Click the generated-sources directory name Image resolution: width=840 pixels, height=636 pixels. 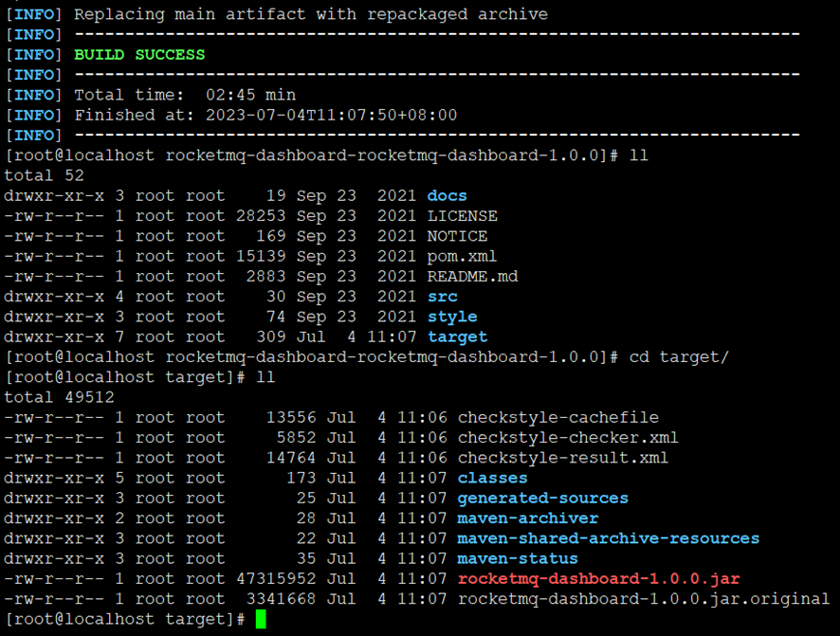[542, 499]
